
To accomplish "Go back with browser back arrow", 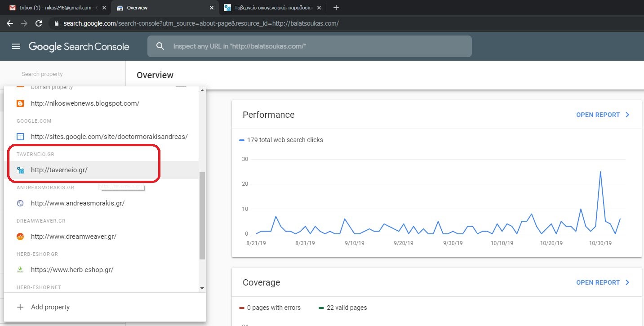I will tap(10, 23).
